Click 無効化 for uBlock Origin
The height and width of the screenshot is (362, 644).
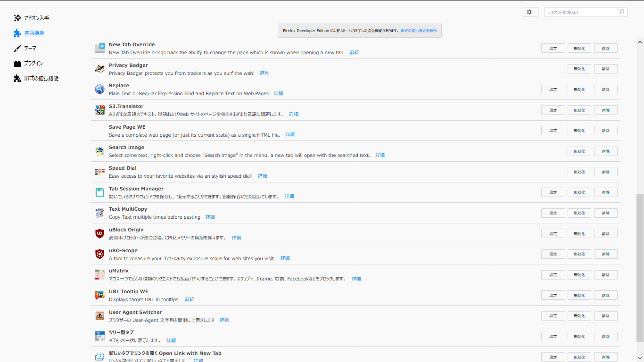[579, 233]
